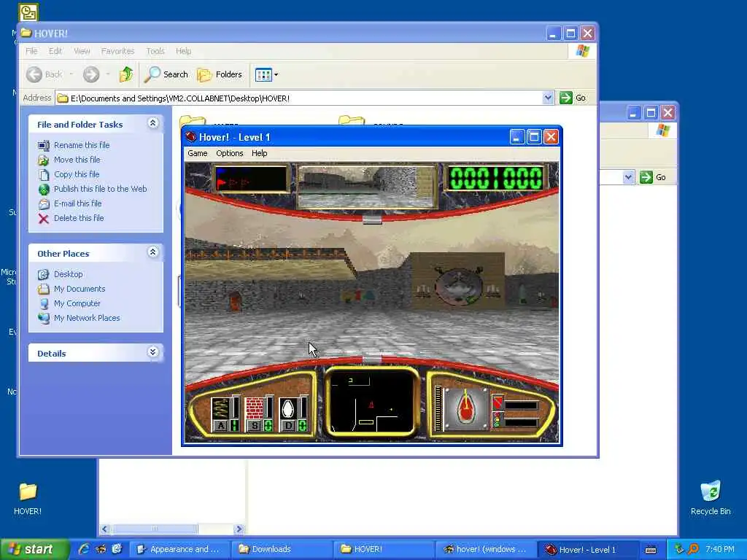The width and height of the screenshot is (747, 560).
Task: Click the Publish globe icon
Action: 43,190
